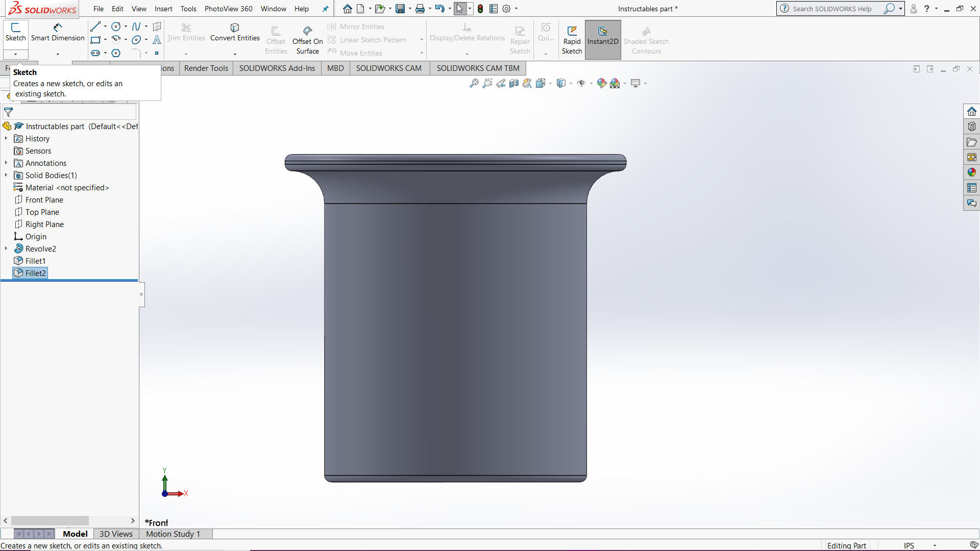Open View Orientation dropdown arrow
Image resolution: width=980 pixels, height=551 pixels.
[x=550, y=83]
